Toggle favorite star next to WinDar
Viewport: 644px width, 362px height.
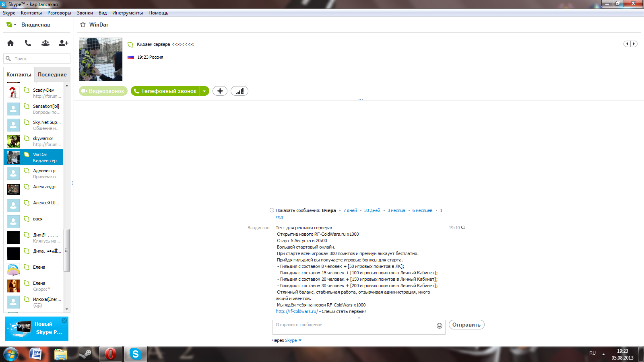click(83, 25)
